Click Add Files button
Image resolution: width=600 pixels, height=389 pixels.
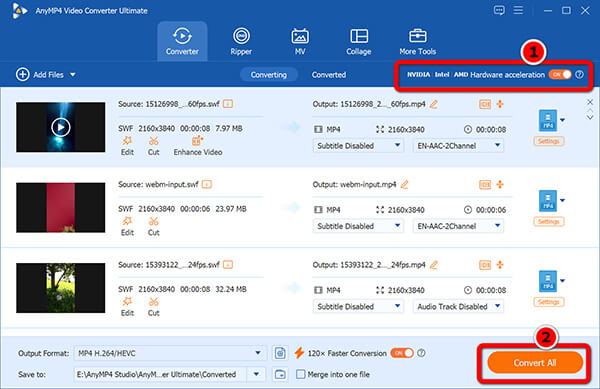(x=40, y=75)
